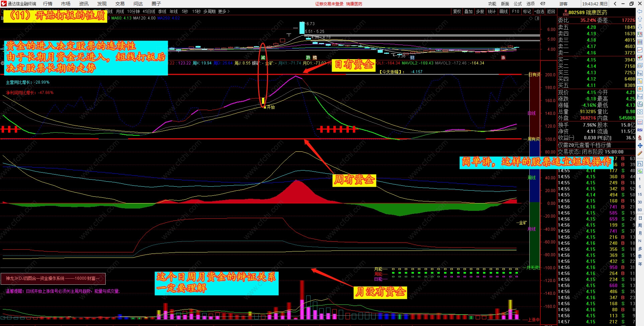
Task: Switch to the 问达 tab
Action: click(x=138, y=4)
